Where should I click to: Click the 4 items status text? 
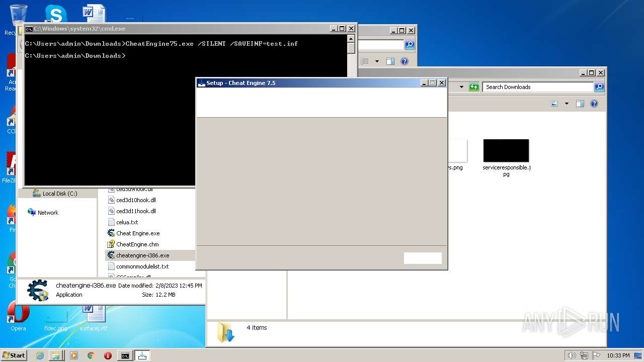pos(257,328)
